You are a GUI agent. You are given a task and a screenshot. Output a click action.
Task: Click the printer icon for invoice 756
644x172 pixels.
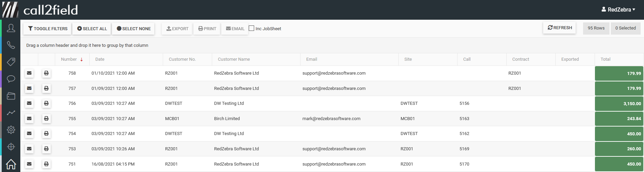pyautogui.click(x=46, y=103)
